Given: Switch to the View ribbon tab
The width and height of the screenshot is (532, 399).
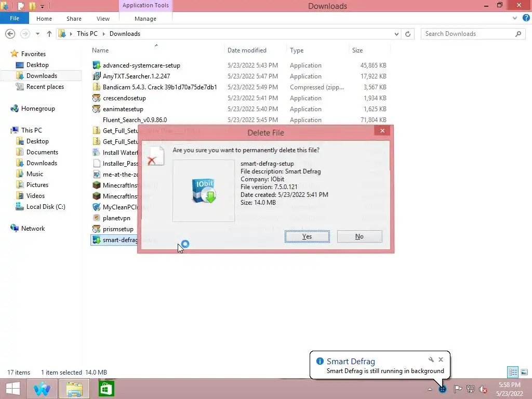Looking at the screenshot, I should (x=103, y=19).
